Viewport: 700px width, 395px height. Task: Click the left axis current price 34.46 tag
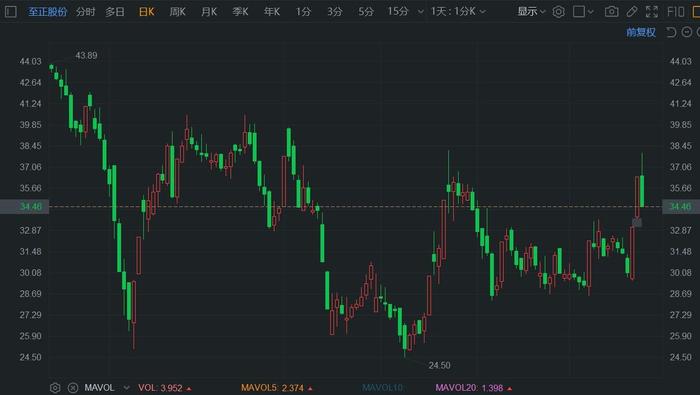[25, 207]
